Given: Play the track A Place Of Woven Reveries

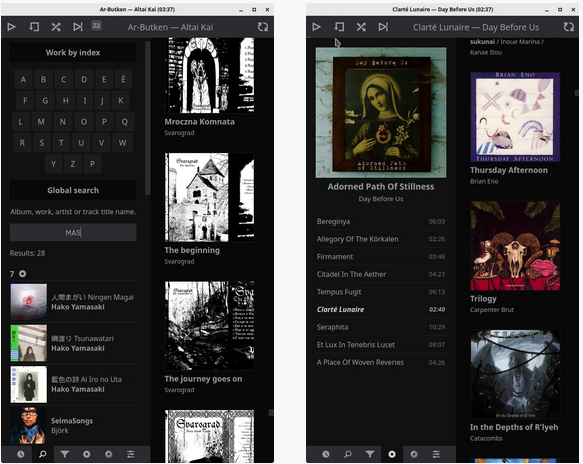Looking at the screenshot, I should tap(381, 362).
